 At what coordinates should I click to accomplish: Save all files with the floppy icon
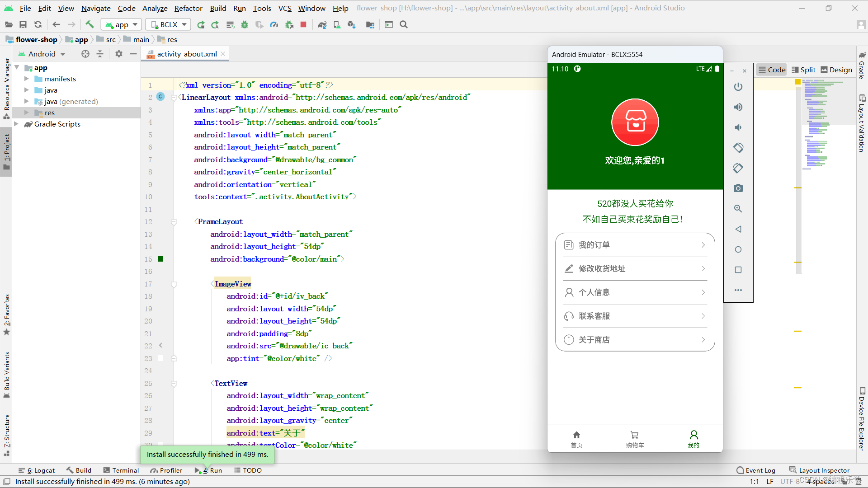click(x=23, y=24)
